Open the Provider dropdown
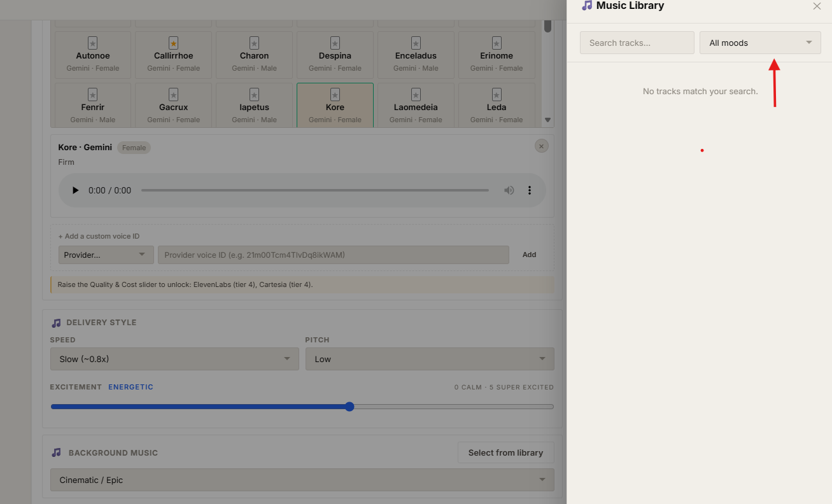Screen dimensions: 832x504 [106, 255]
